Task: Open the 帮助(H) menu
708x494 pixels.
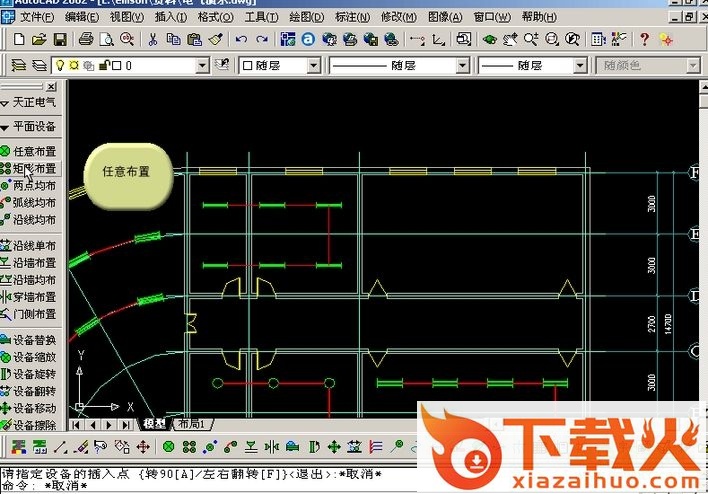Action: 539,17
